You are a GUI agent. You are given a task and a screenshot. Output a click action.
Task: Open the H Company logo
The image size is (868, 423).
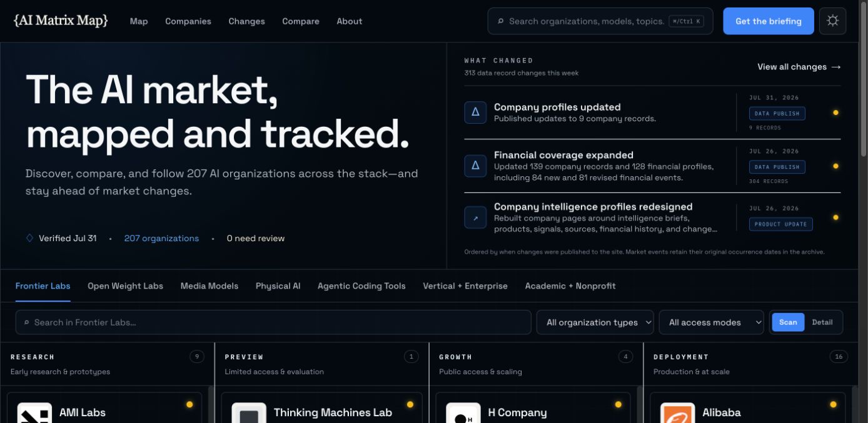(x=463, y=413)
